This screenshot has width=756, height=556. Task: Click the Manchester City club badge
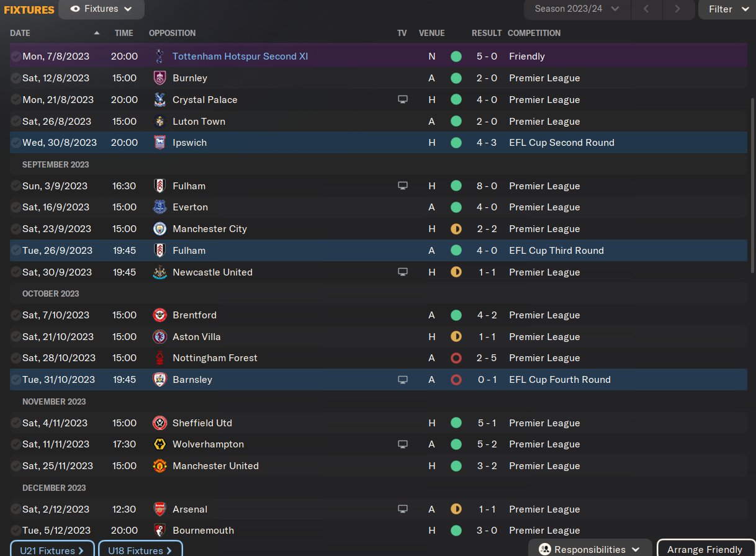160,229
